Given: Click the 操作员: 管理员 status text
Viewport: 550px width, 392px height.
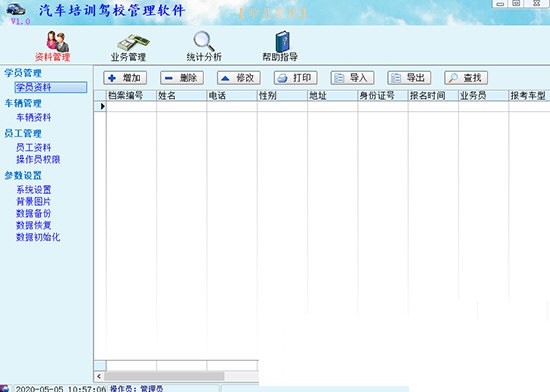Looking at the screenshot, I should click(137, 388).
